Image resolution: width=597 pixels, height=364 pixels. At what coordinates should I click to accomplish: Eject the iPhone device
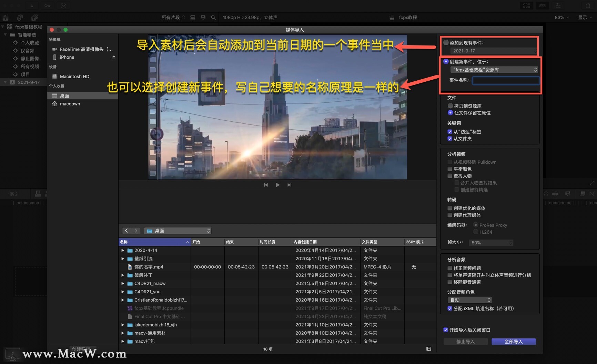click(x=114, y=57)
